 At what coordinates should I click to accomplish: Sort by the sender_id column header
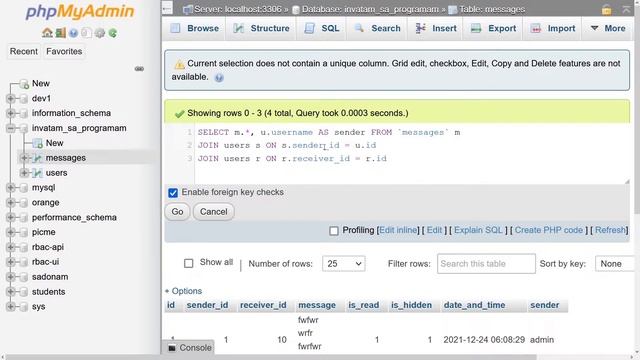(x=207, y=305)
